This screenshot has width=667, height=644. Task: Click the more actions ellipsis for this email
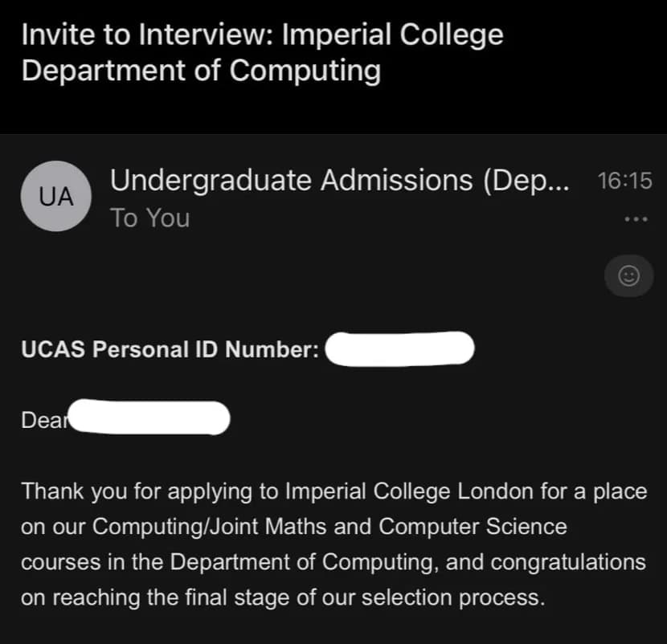click(x=635, y=218)
